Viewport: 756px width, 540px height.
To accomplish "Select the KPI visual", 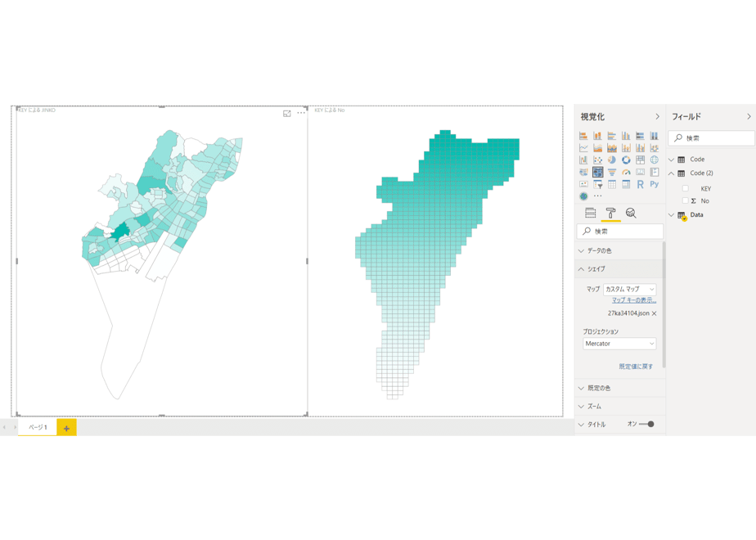I will point(583,184).
